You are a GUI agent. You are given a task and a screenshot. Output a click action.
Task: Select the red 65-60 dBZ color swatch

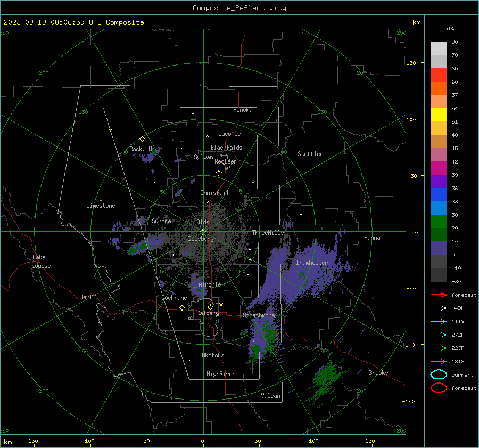439,75
